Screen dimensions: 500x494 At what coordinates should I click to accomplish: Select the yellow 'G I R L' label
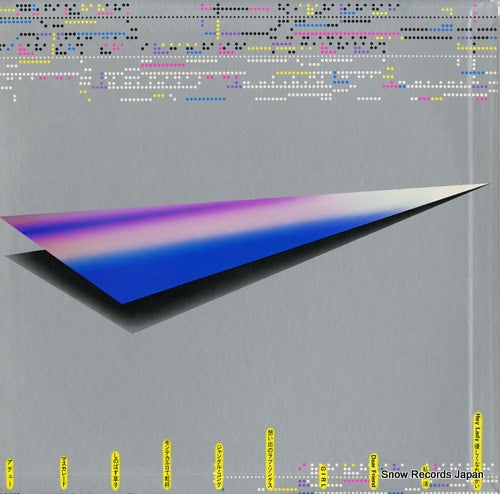(x=322, y=476)
